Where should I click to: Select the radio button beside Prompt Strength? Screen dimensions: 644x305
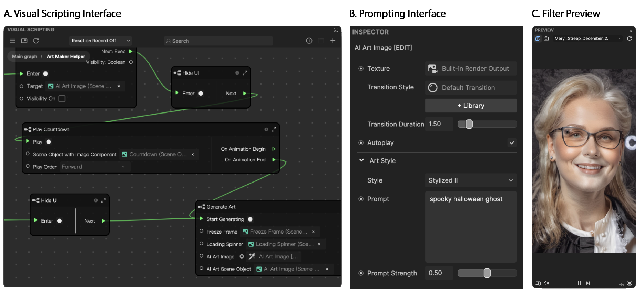[x=361, y=273]
